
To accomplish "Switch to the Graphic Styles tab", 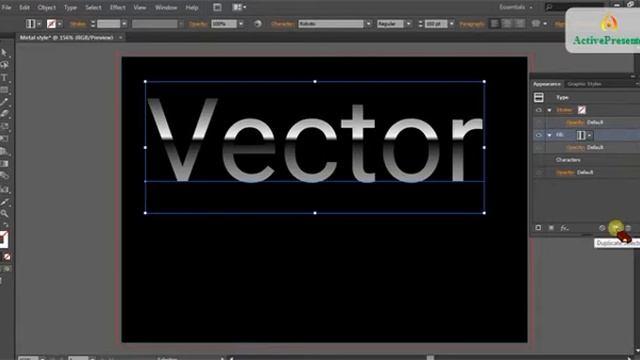I will point(584,84).
